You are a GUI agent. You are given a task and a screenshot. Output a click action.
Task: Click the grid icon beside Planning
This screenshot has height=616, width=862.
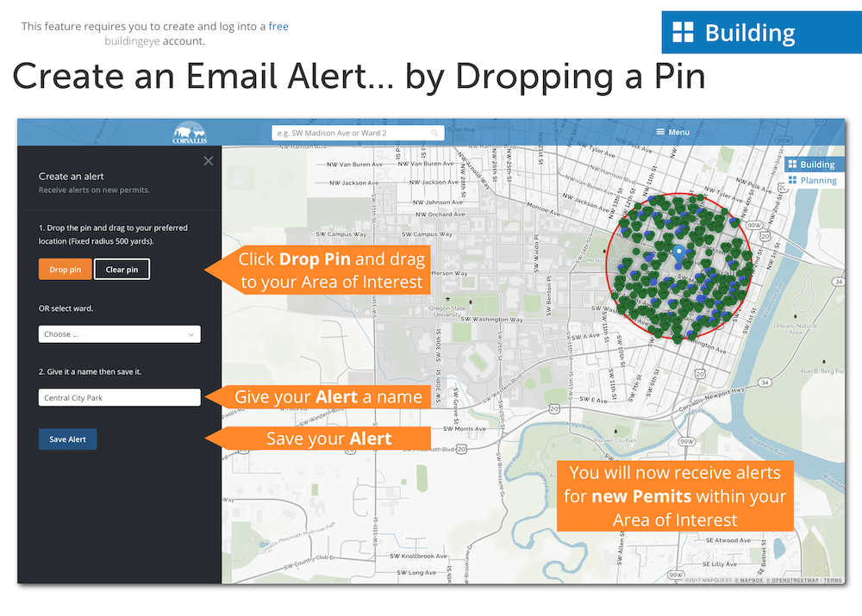(x=792, y=180)
